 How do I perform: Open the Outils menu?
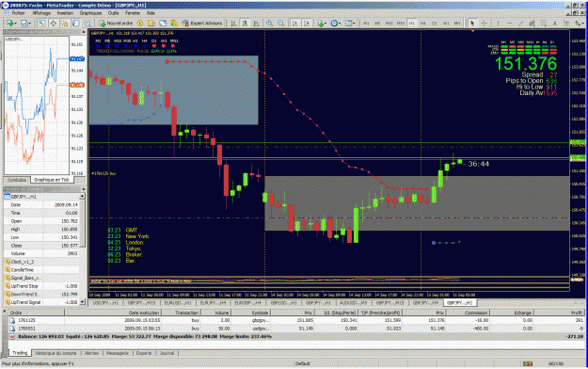point(113,13)
